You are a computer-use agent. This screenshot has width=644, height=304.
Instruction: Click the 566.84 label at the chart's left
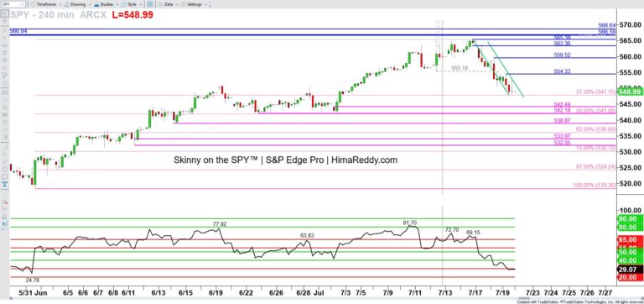(x=18, y=31)
